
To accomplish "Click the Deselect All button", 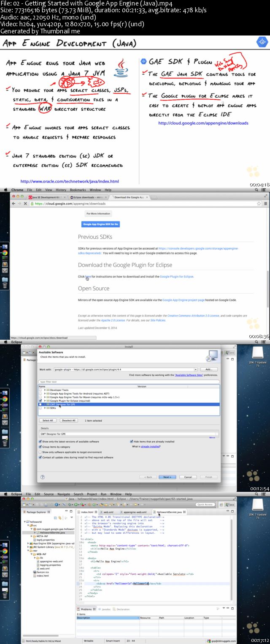I will [68, 420].
